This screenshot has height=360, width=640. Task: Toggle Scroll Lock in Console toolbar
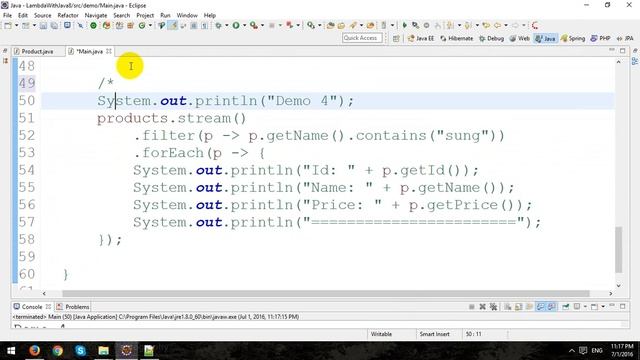click(x=518, y=307)
